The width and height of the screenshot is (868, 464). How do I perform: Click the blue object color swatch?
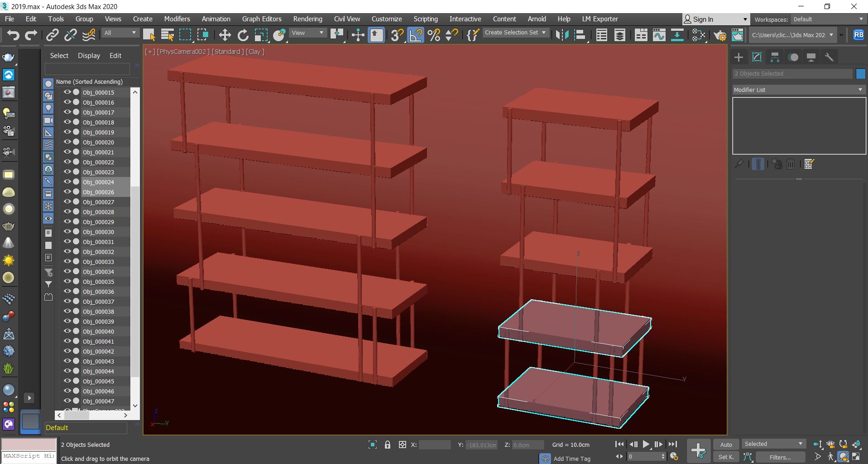click(x=860, y=73)
